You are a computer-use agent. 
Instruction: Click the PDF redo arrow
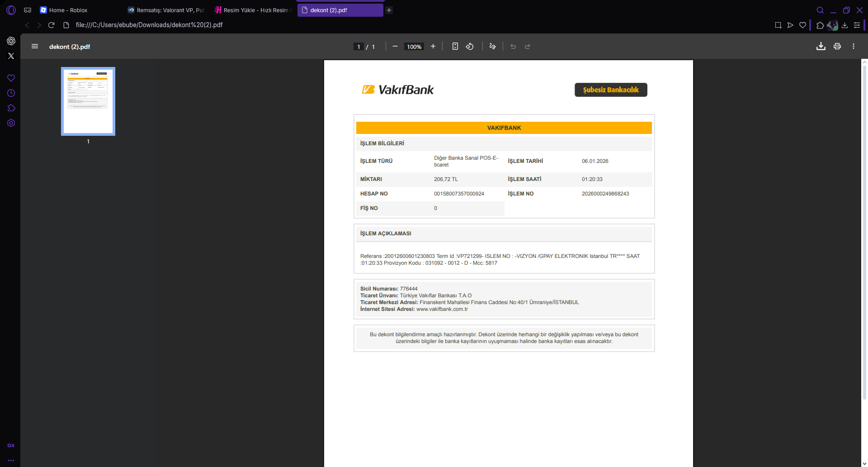click(527, 46)
